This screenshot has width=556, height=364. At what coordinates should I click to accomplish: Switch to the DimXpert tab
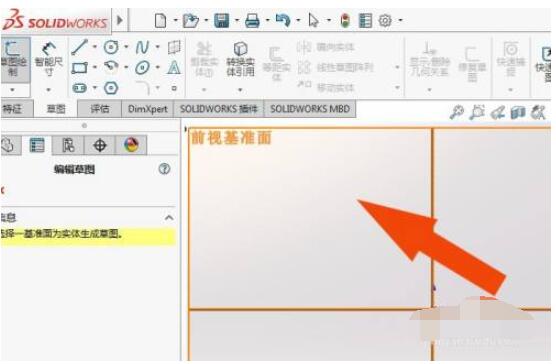pyautogui.click(x=148, y=109)
